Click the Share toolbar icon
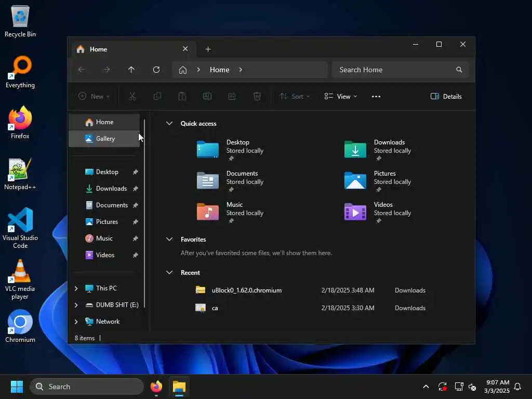 232,96
